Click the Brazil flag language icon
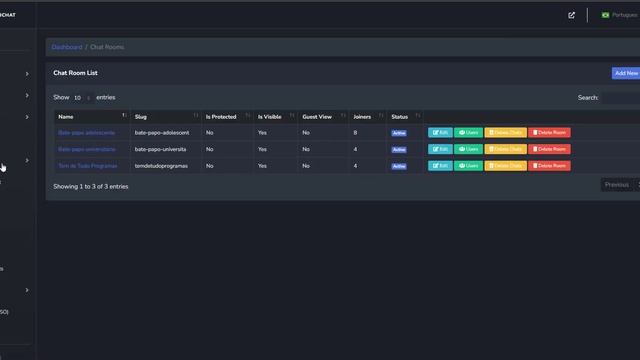640x360 pixels. click(x=605, y=15)
